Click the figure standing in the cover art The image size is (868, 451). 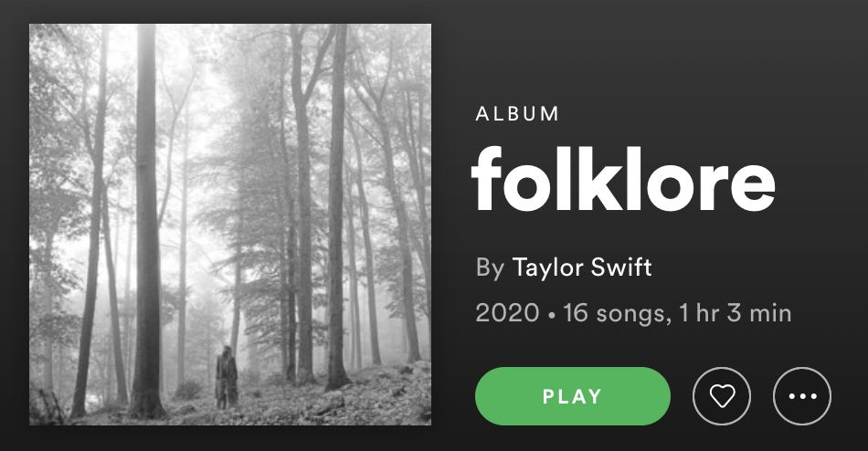point(226,377)
